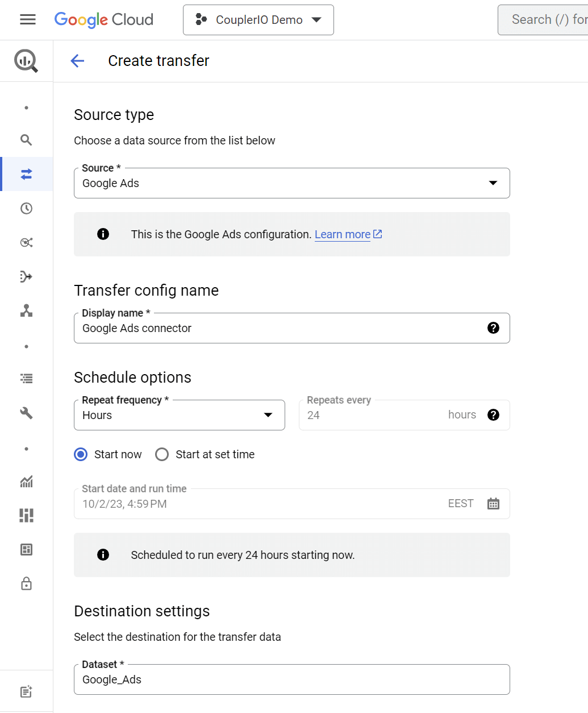Open BI Engine dashboard sidebar icon
Viewport: 588px width, 713px height.
coord(26,549)
